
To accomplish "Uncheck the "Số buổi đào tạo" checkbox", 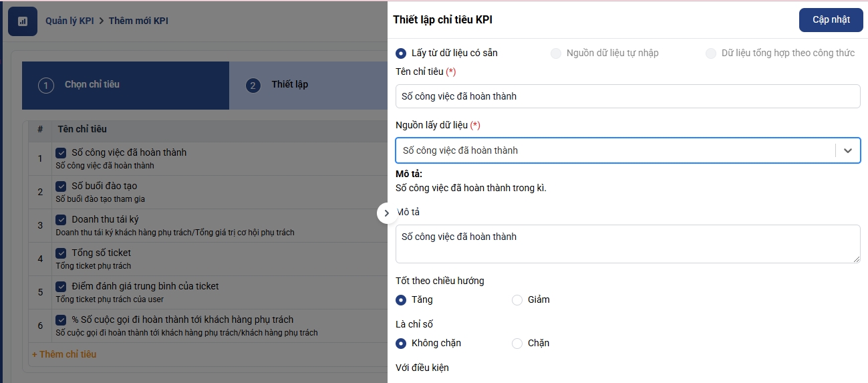I will coord(61,186).
